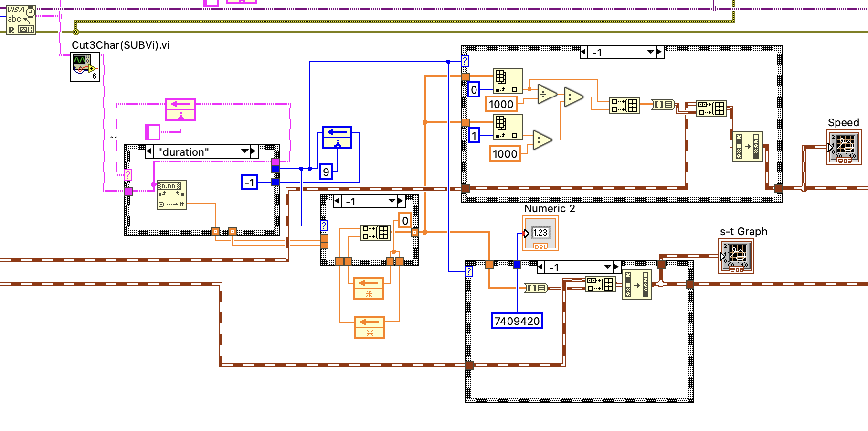Go to the next case after "duration"
This screenshot has height=431, width=868.
click(x=254, y=151)
